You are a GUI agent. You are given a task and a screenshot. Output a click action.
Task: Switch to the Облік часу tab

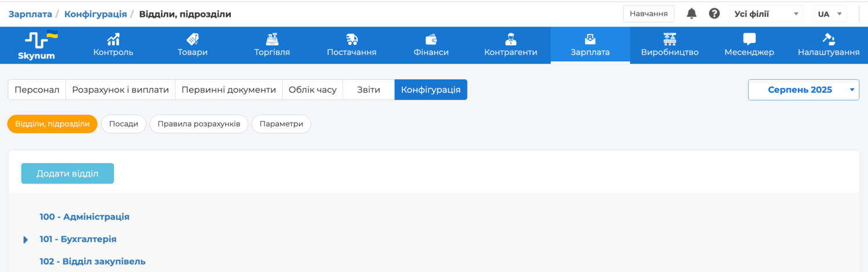tap(312, 90)
